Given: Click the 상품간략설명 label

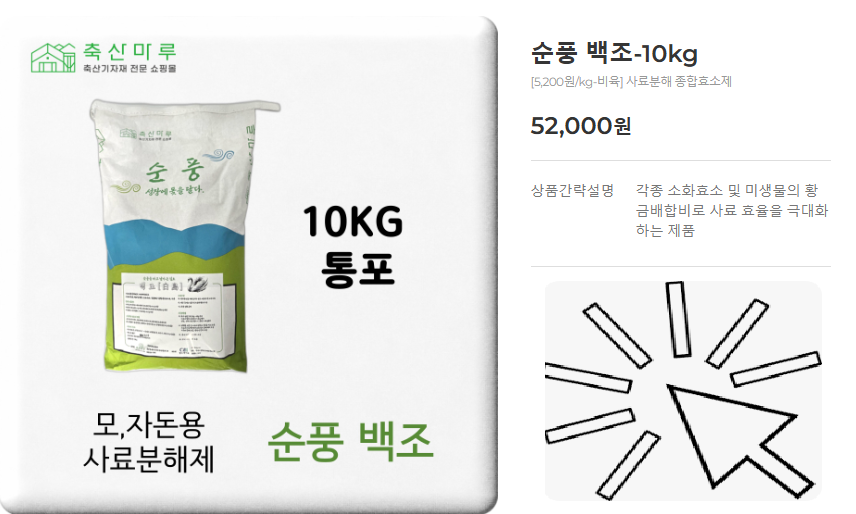Looking at the screenshot, I should tap(572, 190).
